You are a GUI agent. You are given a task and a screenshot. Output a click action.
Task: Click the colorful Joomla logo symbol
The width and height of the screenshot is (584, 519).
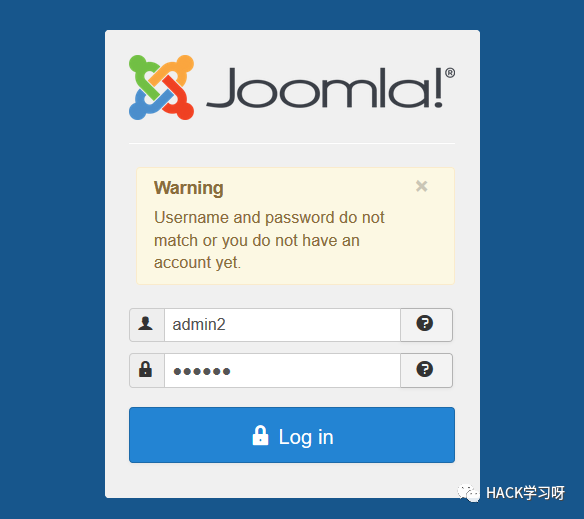[x=161, y=88]
